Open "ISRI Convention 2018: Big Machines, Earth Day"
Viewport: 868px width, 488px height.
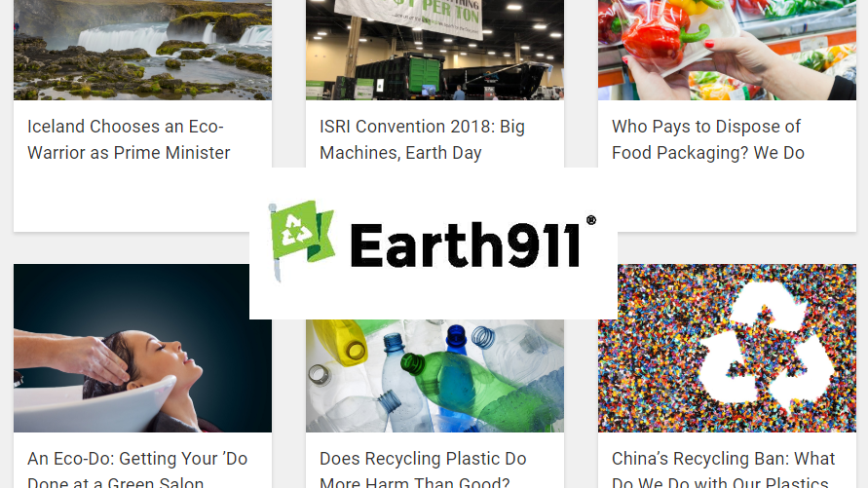pyautogui.click(x=422, y=139)
